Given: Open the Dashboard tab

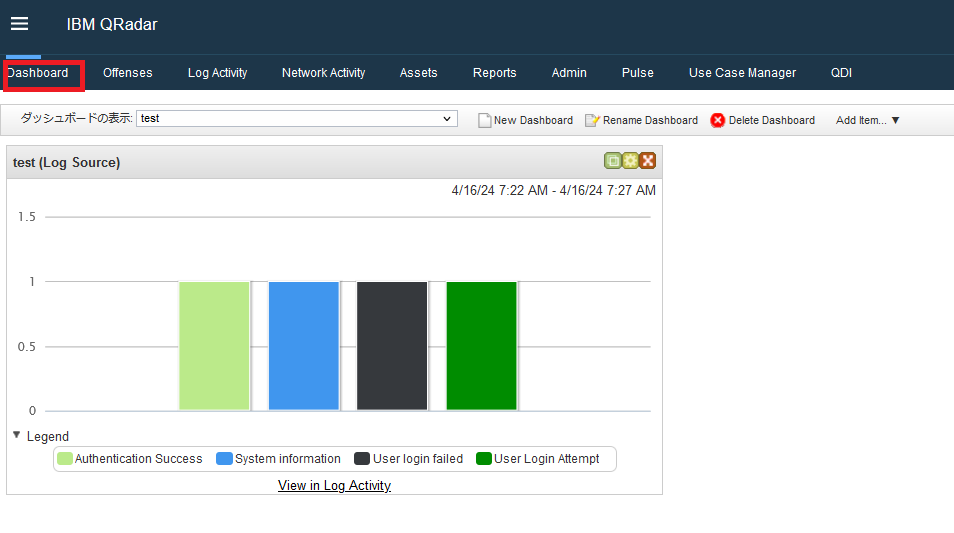Looking at the screenshot, I should 38,73.
